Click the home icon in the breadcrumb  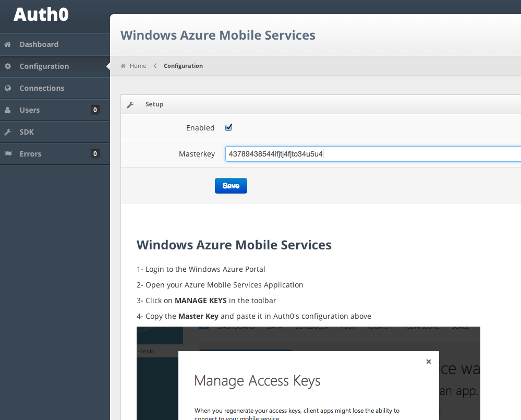tap(123, 66)
